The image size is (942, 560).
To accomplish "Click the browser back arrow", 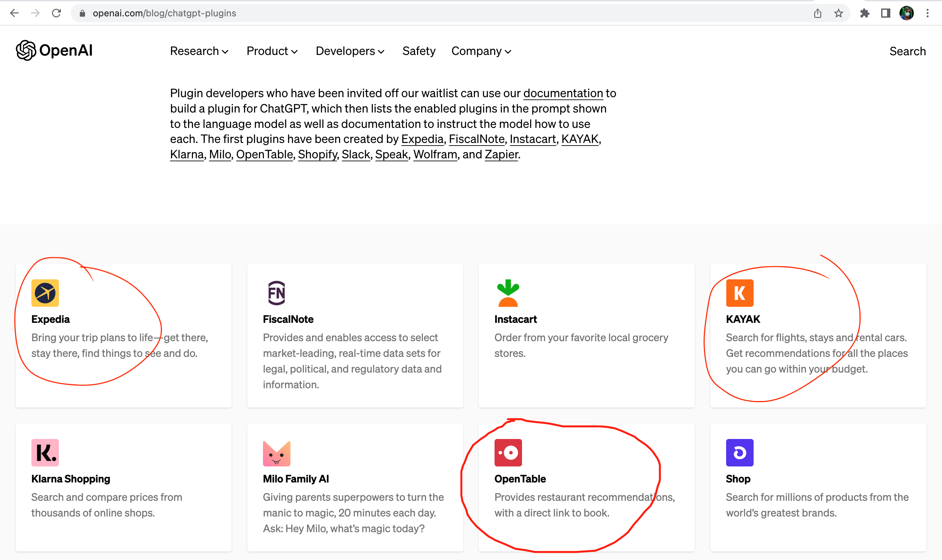I will pos(14,13).
